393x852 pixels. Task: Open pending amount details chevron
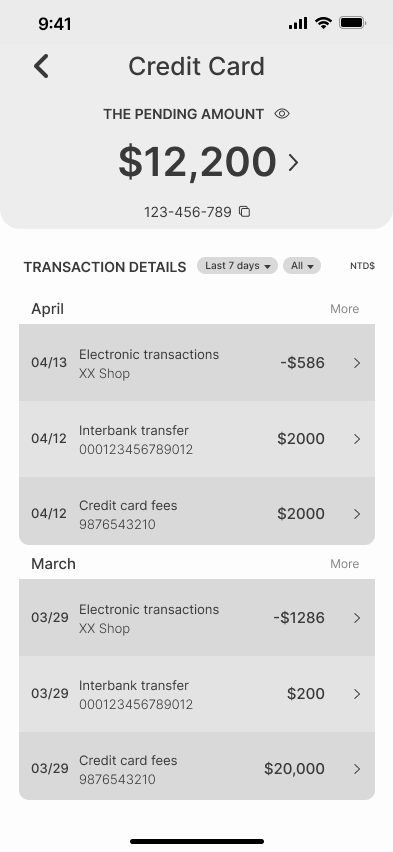tap(294, 162)
